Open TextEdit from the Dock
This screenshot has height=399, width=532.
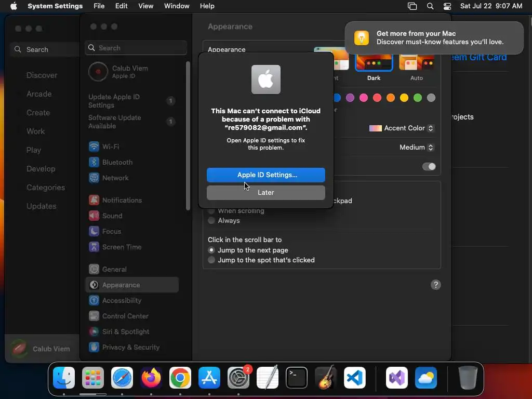pos(268,378)
